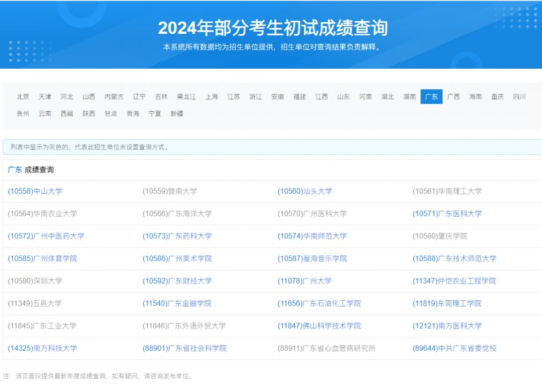Click greyed-out (88911)广东省心血管病研究所 entry
542x392 pixels.
[327, 349]
